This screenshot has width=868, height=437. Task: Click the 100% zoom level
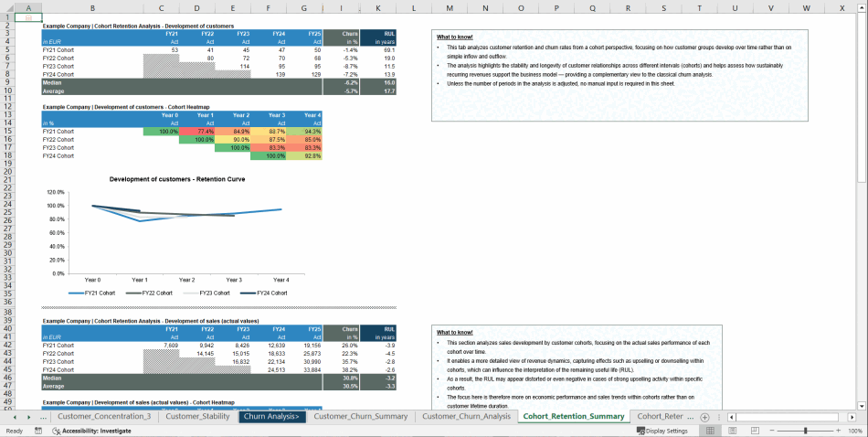[855, 431]
